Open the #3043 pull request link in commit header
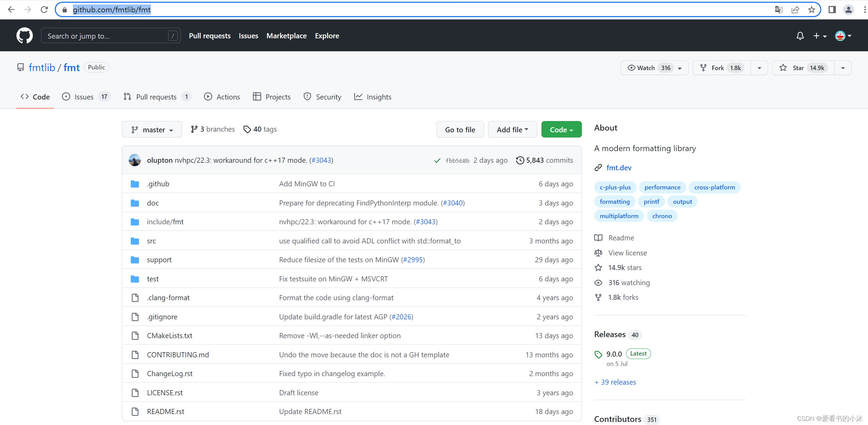 pyautogui.click(x=322, y=160)
